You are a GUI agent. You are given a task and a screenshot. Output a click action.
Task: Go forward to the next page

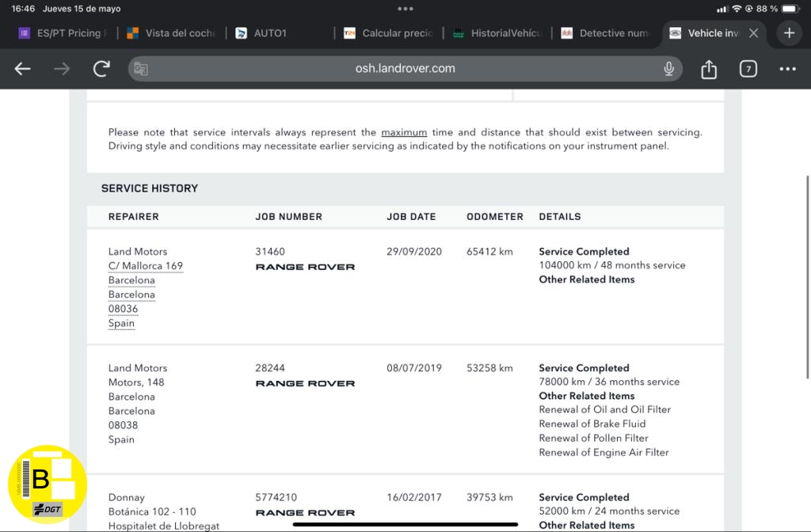click(x=62, y=68)
